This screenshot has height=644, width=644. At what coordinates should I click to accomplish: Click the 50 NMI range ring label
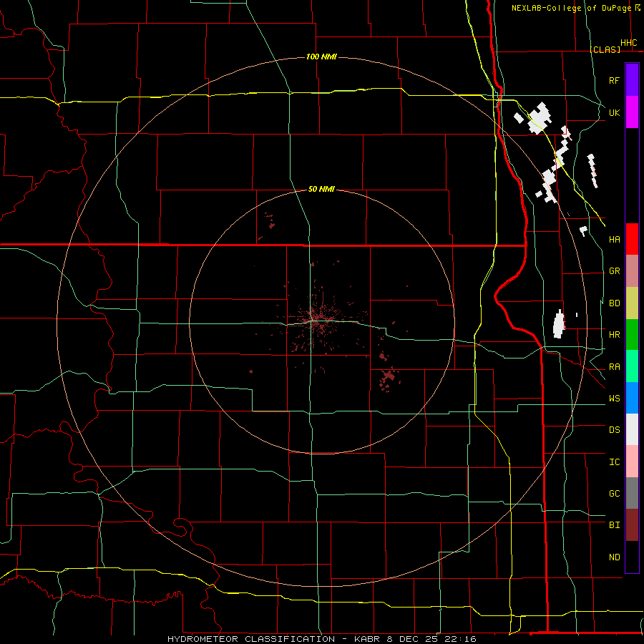pyautogui.click(x=321, y=189)
